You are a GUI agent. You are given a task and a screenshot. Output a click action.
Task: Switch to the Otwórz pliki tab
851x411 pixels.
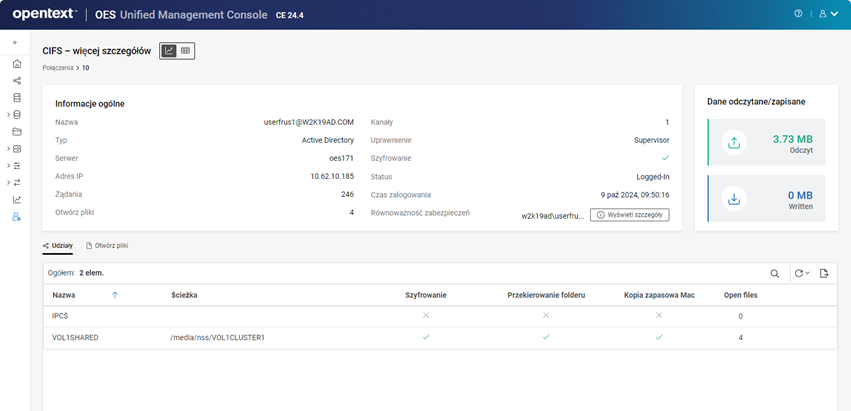[x=107, y=245]
